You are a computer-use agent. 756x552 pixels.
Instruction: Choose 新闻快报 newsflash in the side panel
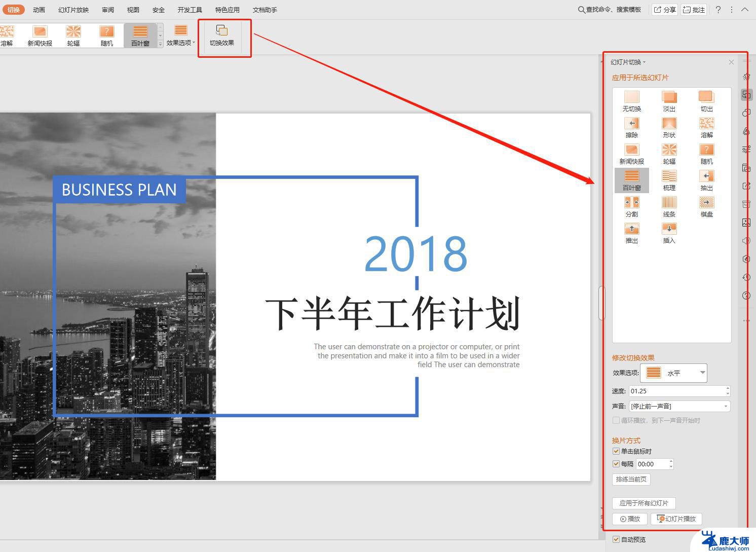(631, 154)
